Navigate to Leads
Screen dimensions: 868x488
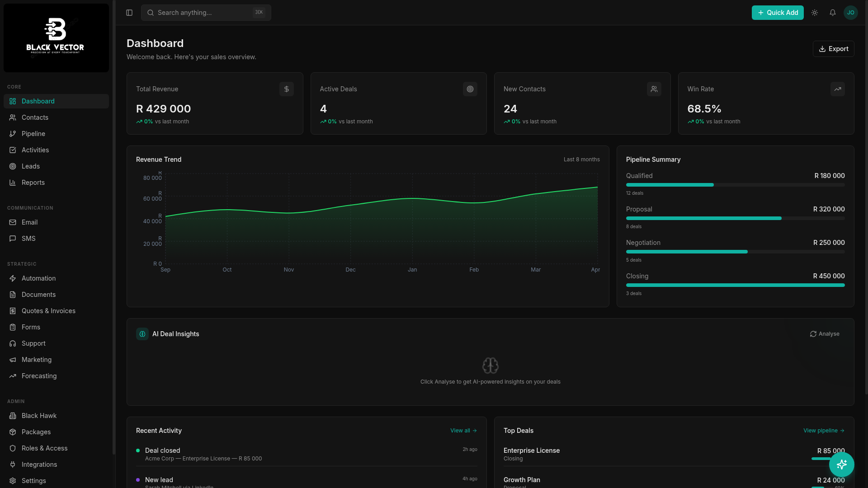(56, 166)
